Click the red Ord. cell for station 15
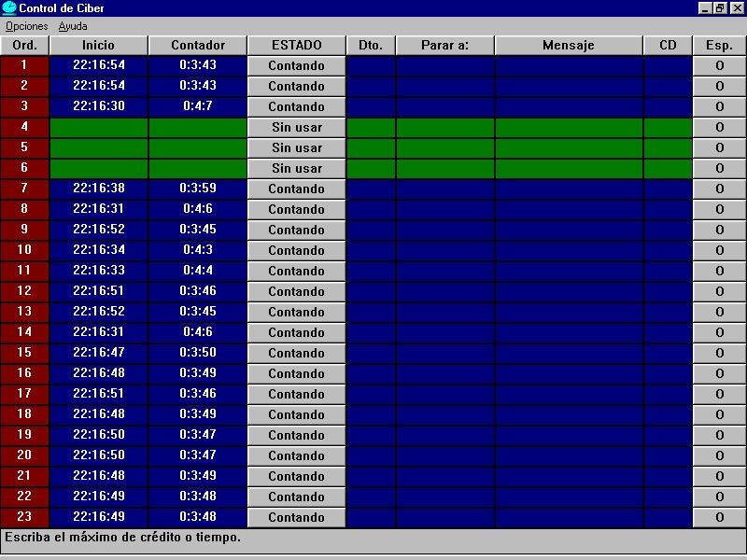This screenshot has height=560, width=747. 24,353
